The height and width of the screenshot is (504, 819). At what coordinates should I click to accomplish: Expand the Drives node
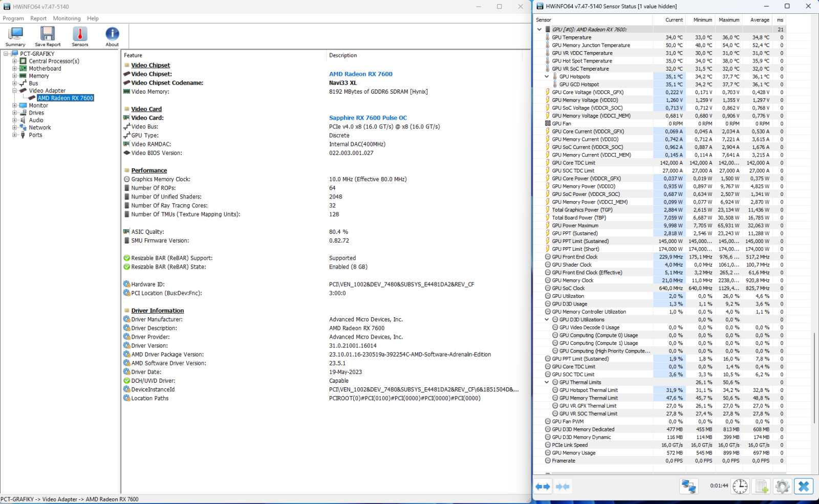click(14, 113)
